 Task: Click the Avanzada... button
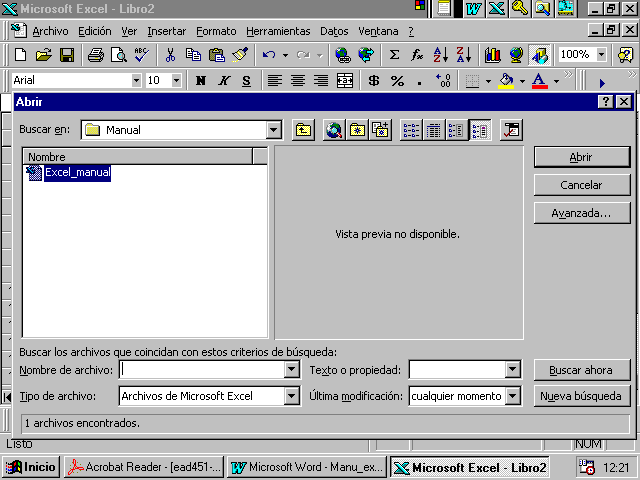[582, 213]
